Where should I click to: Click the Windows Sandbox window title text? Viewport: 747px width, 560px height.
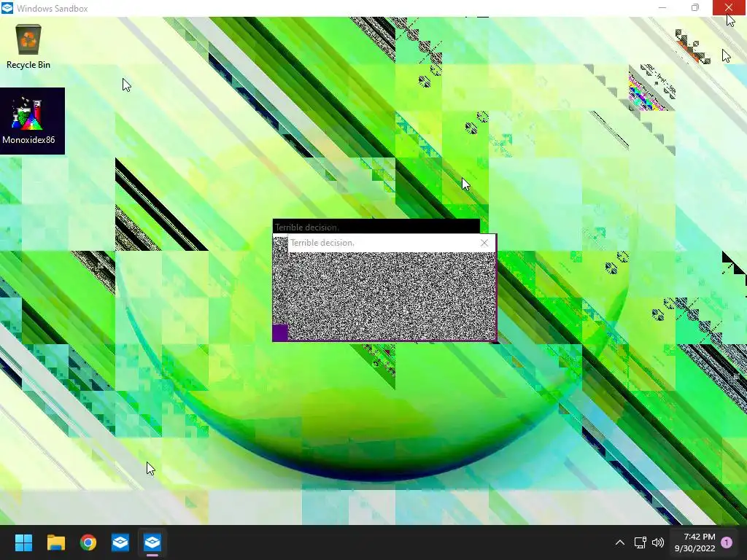click(x=53, y=9)
